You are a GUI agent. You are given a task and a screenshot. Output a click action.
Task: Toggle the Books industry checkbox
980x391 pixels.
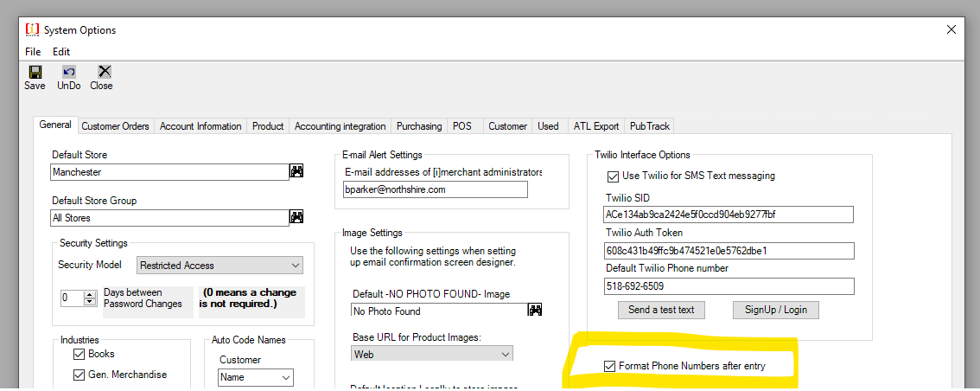[79, 354]
